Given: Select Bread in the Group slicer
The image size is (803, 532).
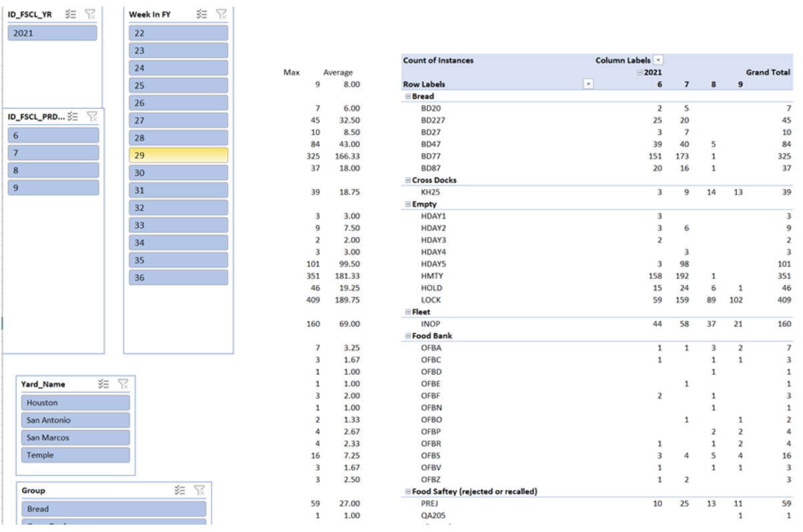Looking at the screenshot, I should point(113,509).
